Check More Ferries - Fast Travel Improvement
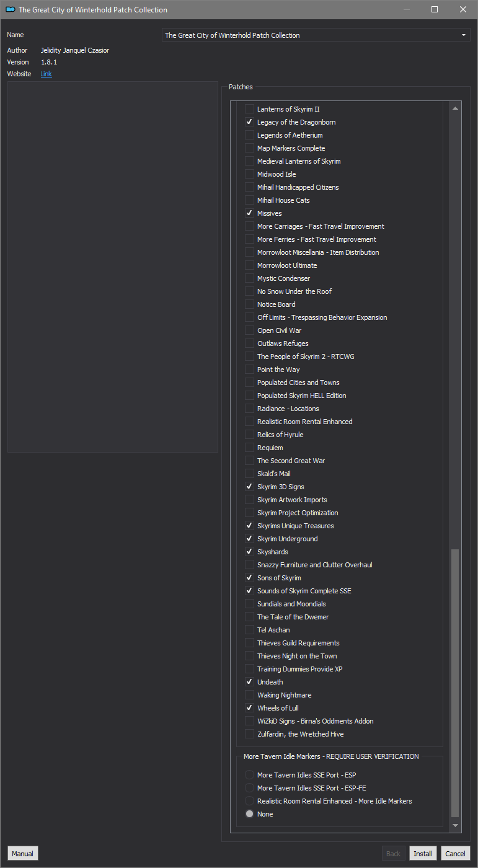Viewport: 478px width, 868px height. pyautogui.click(x=249, y=239)
